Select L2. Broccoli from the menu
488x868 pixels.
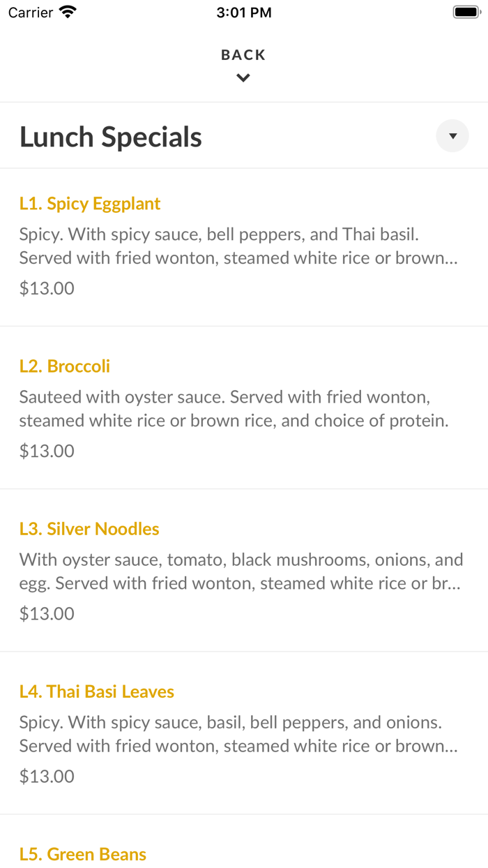[64, 366]
